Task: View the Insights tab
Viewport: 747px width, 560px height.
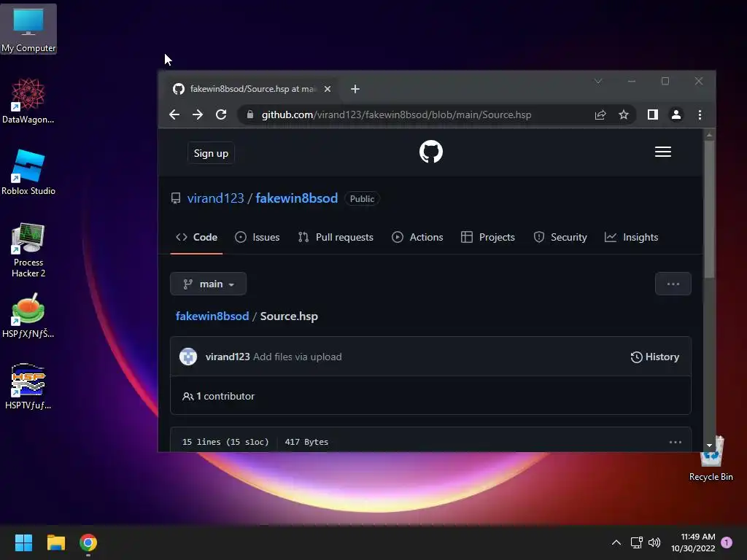Action: tap(631, 237)
